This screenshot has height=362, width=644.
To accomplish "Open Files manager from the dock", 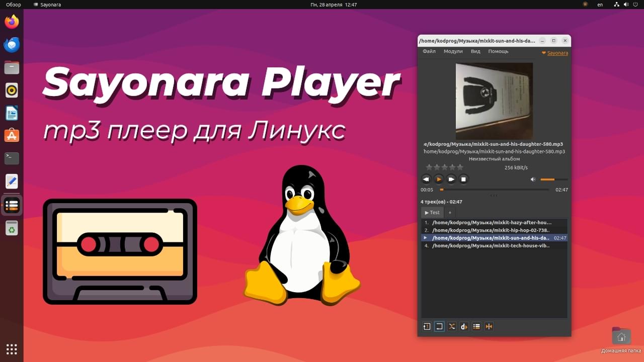I will pyautogui.click(x=12, y=67).
